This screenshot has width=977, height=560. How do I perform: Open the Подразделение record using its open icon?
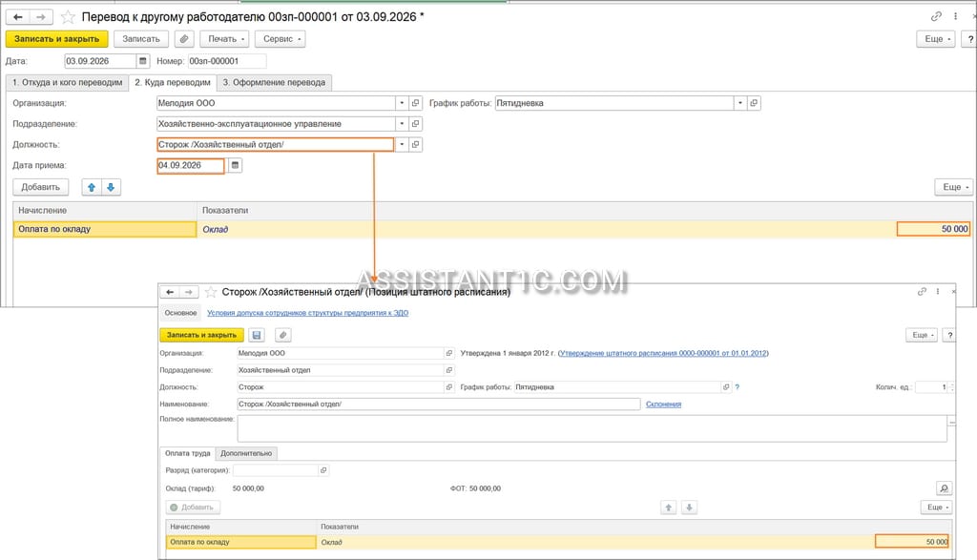[416, 124]
